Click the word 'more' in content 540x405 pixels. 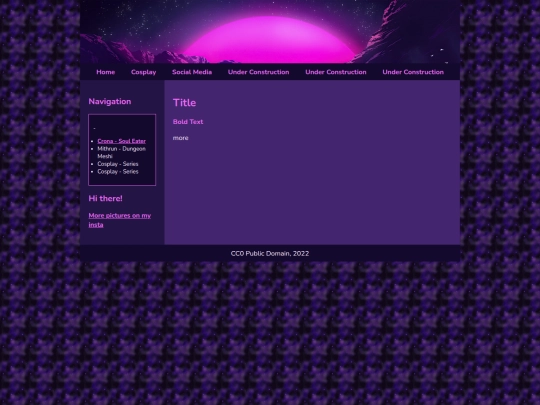tap(180, 138)
